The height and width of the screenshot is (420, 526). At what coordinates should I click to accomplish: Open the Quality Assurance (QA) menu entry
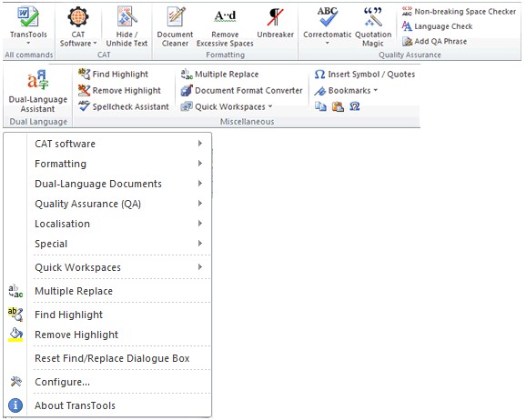[107, 204]
